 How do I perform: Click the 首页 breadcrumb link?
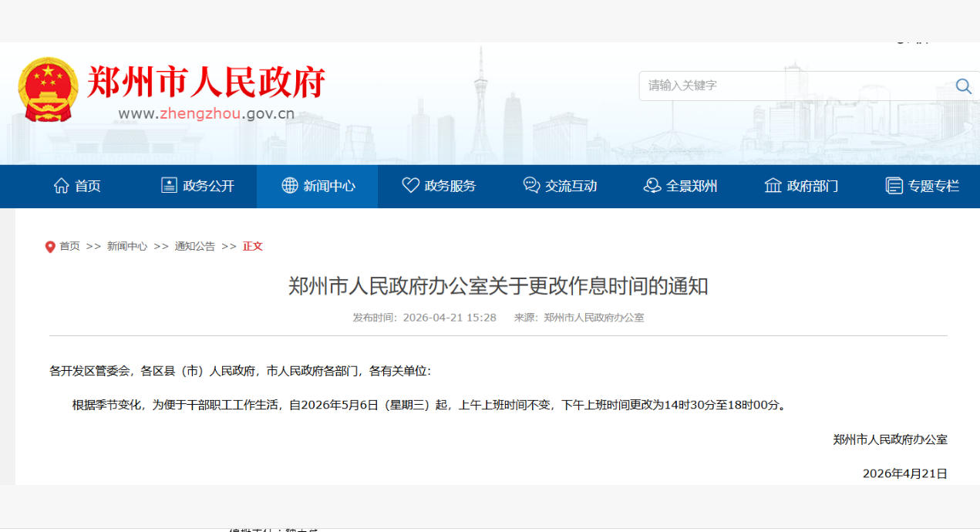click(x=69, y=246)
